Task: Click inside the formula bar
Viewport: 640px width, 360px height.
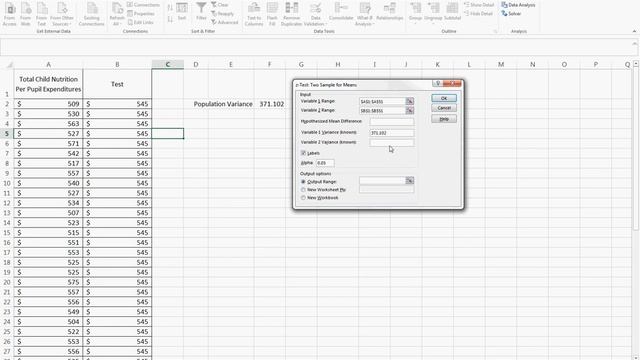Action: click(x=315, y=47)
